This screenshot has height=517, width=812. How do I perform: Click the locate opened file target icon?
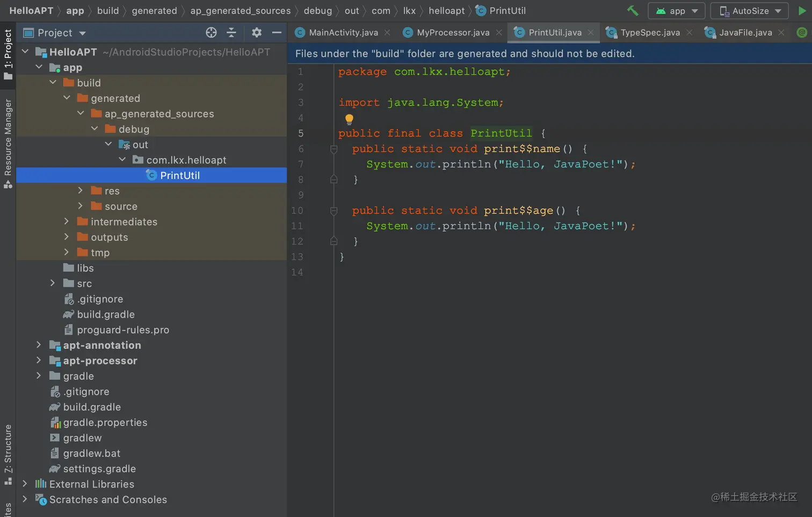211,33
